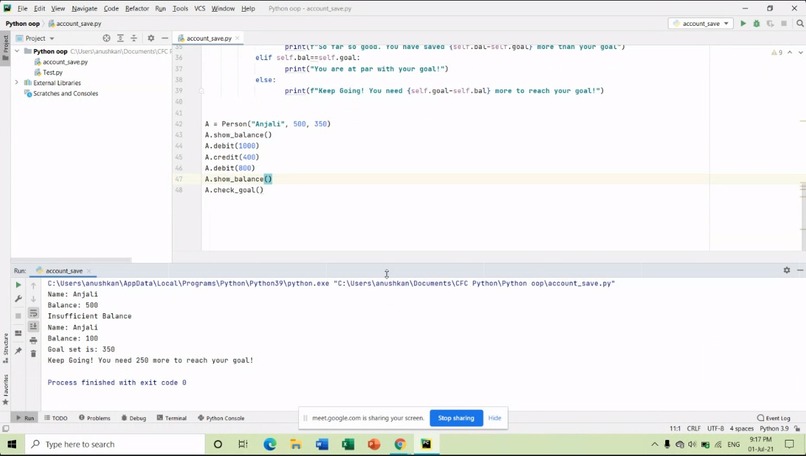Pin the Run tab icon
The width and height of the screenshot is (806, 456).
coord(19,351)
